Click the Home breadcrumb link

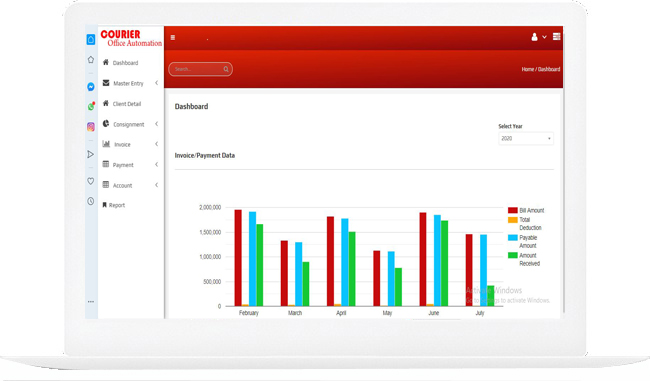click(x=527, y=69)
